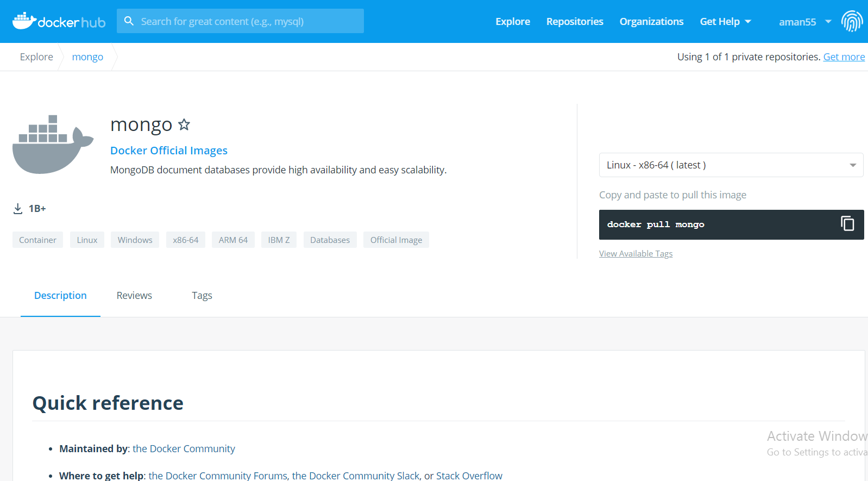Select the Windows tag chip
This screenshot has height=481, width=868.
coord(135,240)
